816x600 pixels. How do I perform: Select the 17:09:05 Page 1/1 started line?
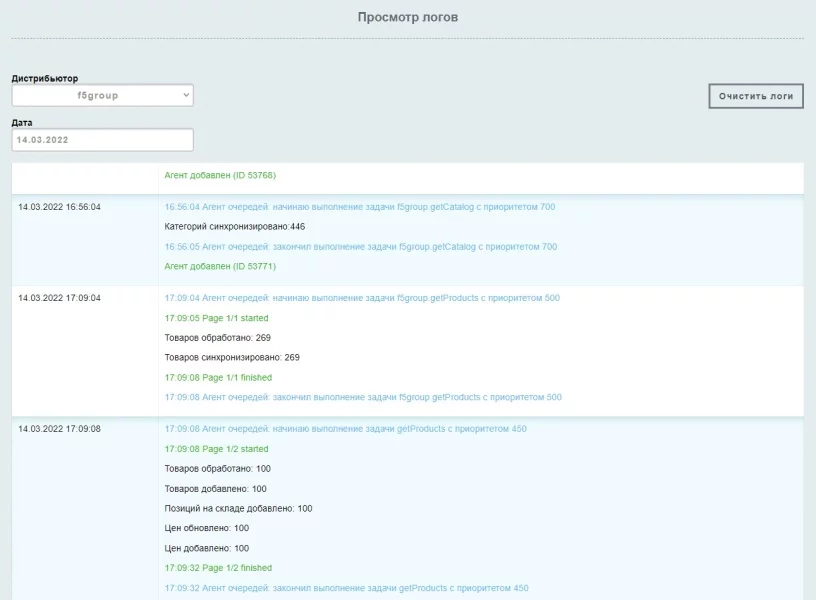(216, 318)
